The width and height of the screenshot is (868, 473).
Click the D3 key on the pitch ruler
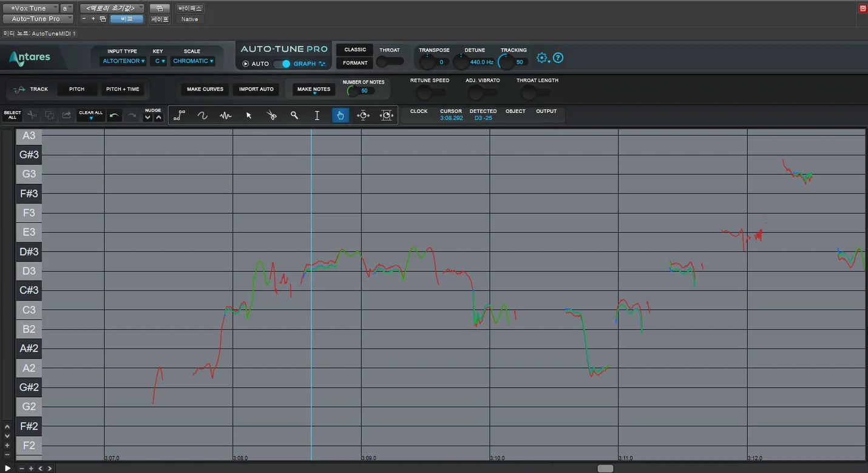29,271
